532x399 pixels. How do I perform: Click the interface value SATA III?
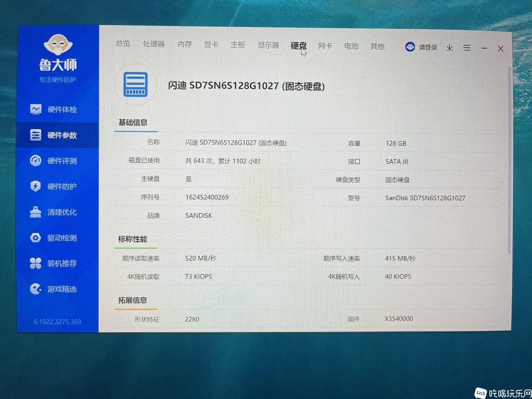click(397, 162)
